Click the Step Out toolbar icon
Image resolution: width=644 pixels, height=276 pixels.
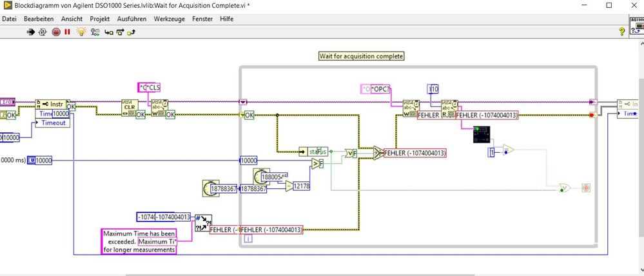click(132, 32)
